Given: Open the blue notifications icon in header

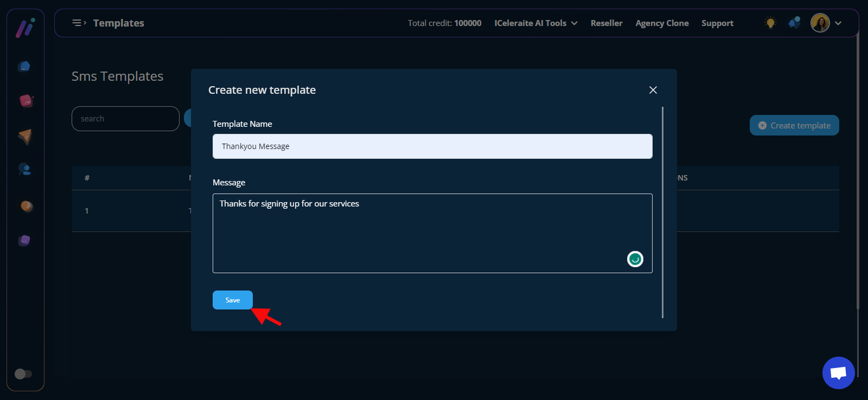Looking at the screenshot, I should pyautogui.click(x=794, y=23).
